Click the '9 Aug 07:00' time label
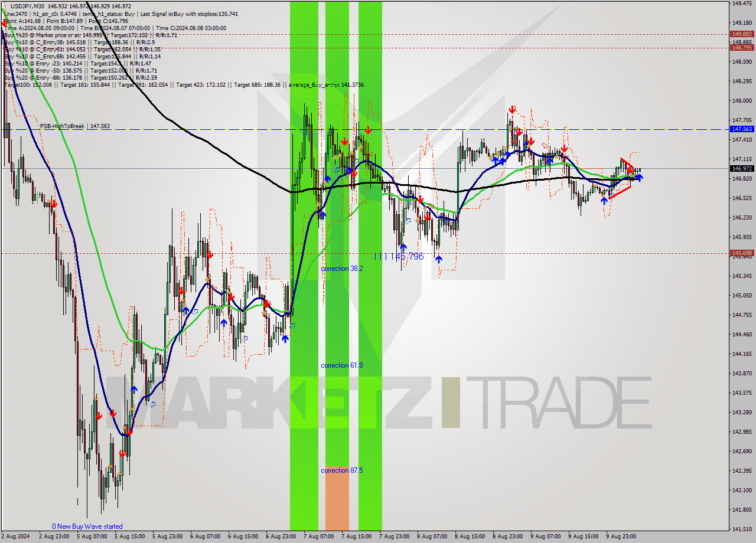The width and height of the screenshot is (756, 543). tap(547, 537)
